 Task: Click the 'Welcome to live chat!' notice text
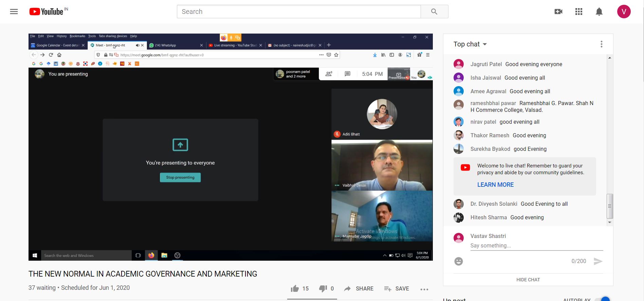530,169
